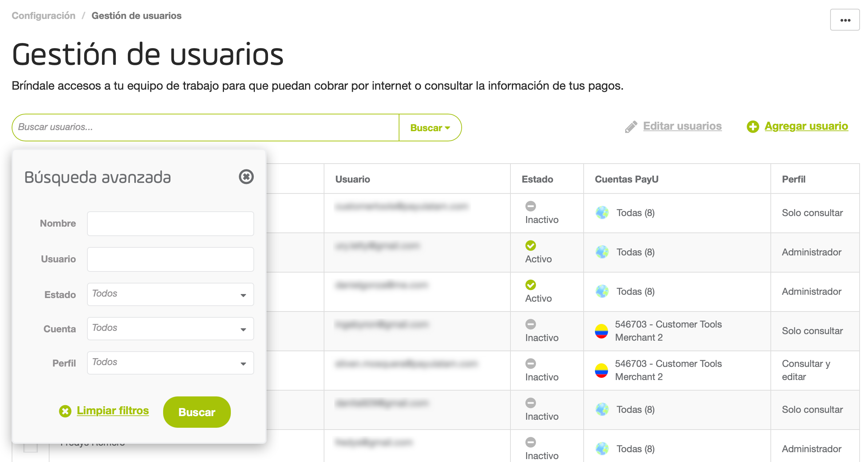Click the globe icon in sixth row
Viewport: 868px width, 462px height.
pyautogui.click(x=602, y=410)
